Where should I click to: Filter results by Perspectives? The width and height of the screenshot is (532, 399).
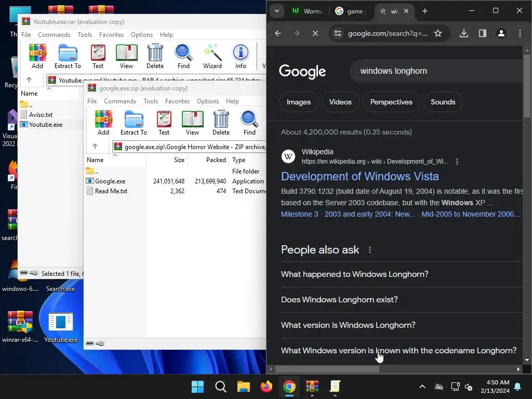click(391, 102)
